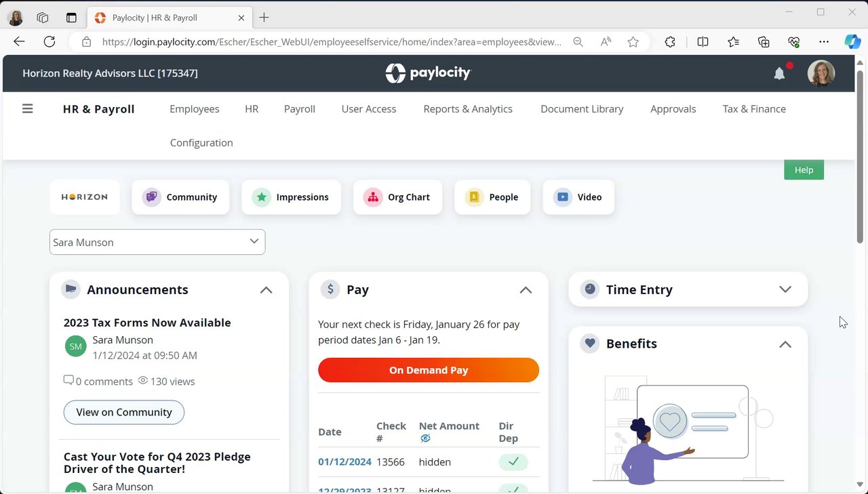
Task: Open the Approvals menu
Action: [x=673, y=109]
